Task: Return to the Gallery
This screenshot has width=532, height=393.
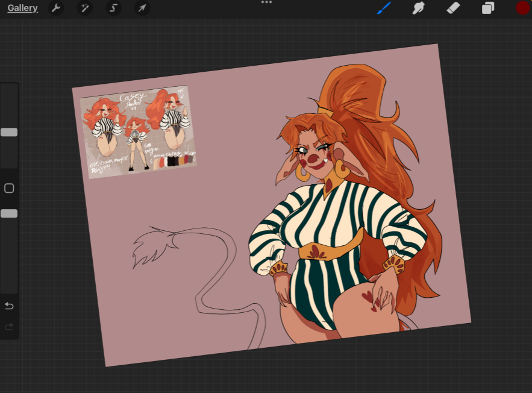Action: click(x=22, y=8)
